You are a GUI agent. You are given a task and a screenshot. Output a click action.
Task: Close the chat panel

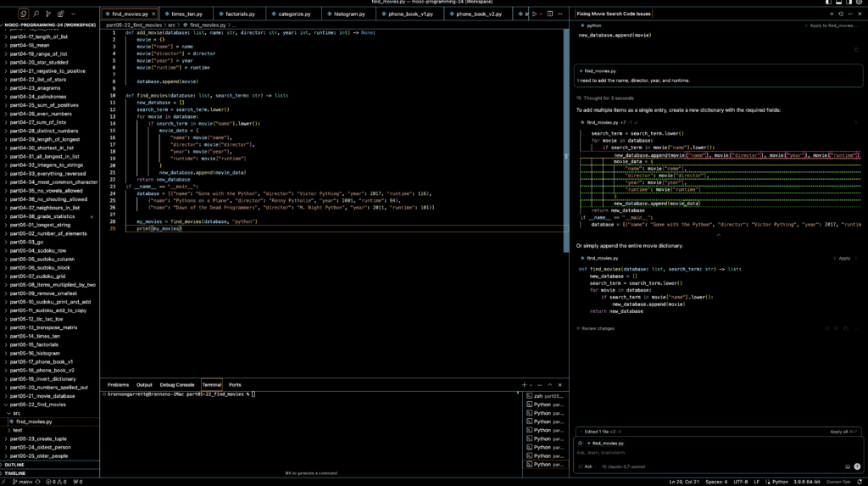[x=860, y=14]
